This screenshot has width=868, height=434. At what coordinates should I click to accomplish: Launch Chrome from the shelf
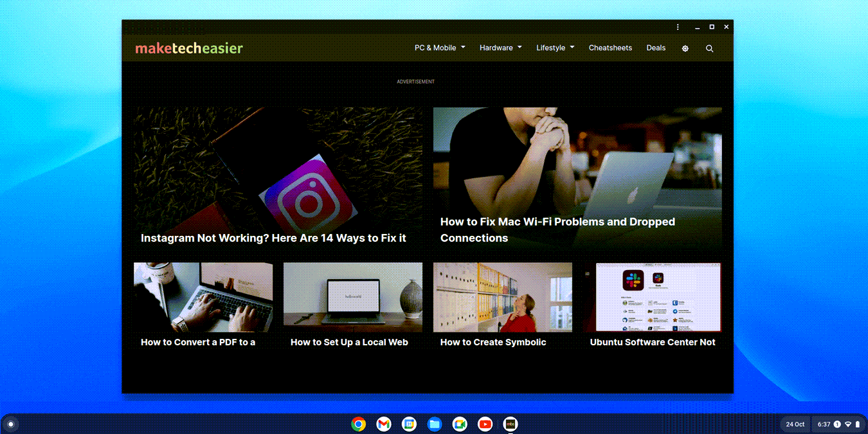click(358, 424)
